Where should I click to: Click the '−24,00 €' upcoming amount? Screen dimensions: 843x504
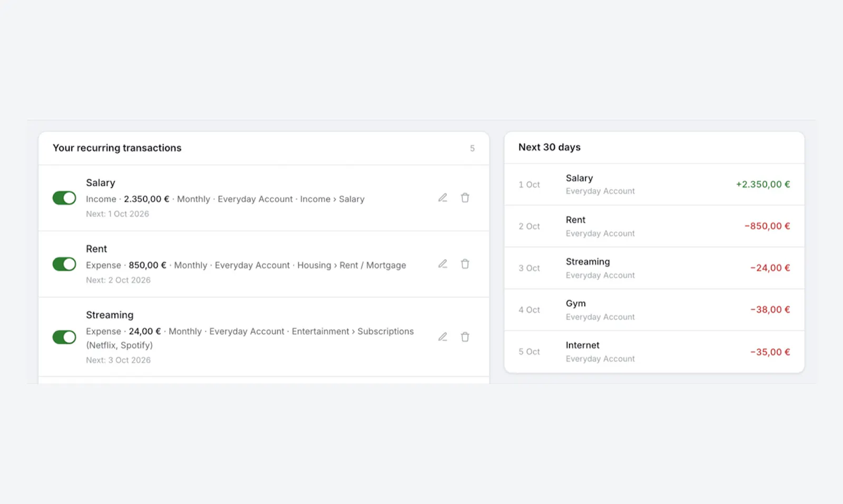[770, 268]
